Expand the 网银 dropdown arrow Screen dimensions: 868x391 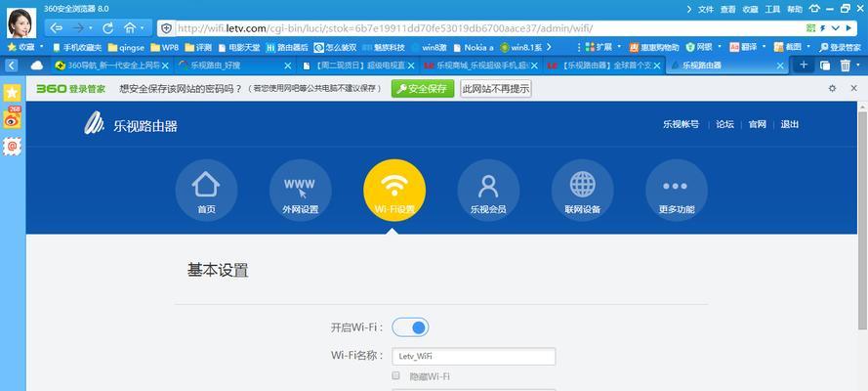(x=719, y=47)
